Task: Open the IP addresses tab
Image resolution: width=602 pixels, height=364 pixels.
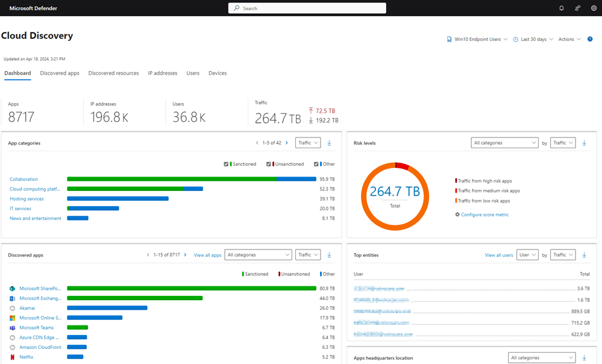Action: tap(163, 73)
